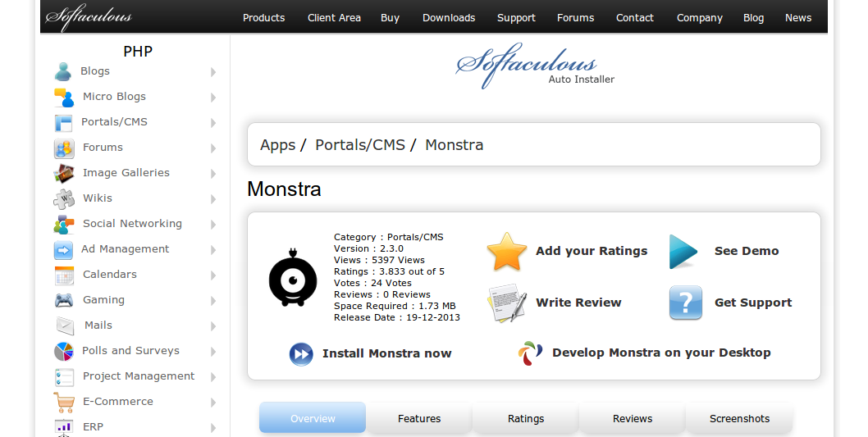Viewport: 868px width, 437px height.
Task: Click the E-Commerce shopping cart icon
Action: (x=64, y=402)
